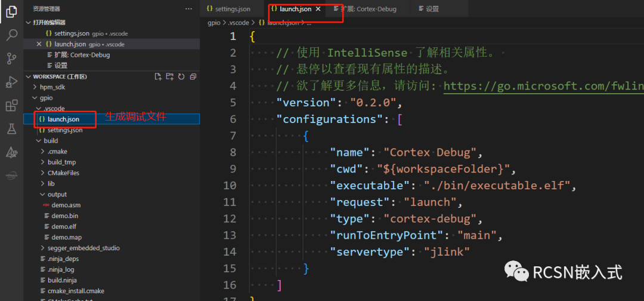
Task: Click the .vscode breadcrumb segment
Action: pos(238,23)
